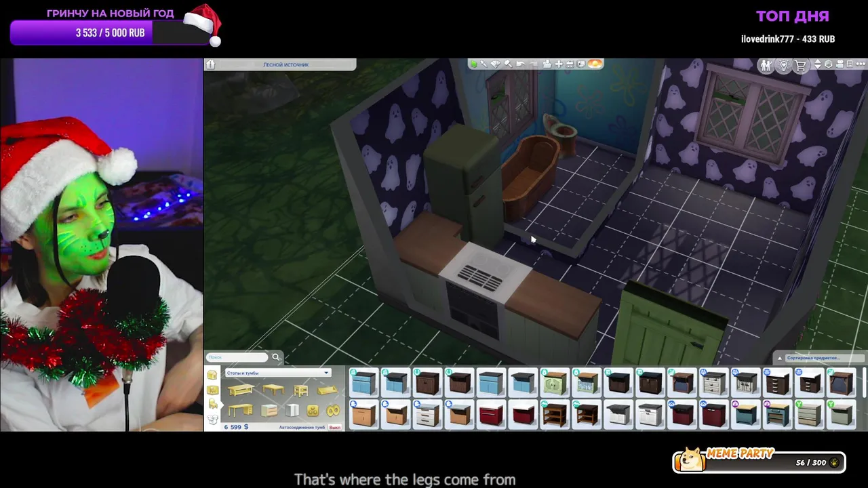This screenshot has height=488, width=868.
Task: Click the Meme Party 56 / 300 widget
Action: pos(759,461)
